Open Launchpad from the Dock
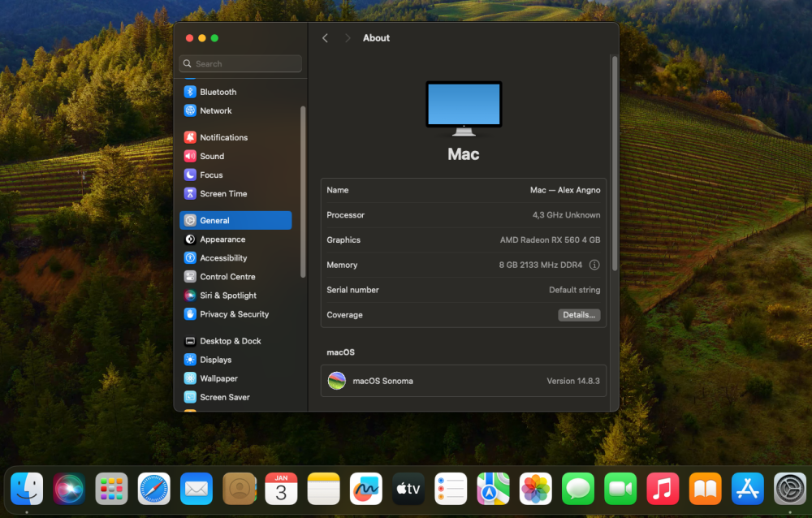Screen dimensions: 812x518 (x=111, y=489)
